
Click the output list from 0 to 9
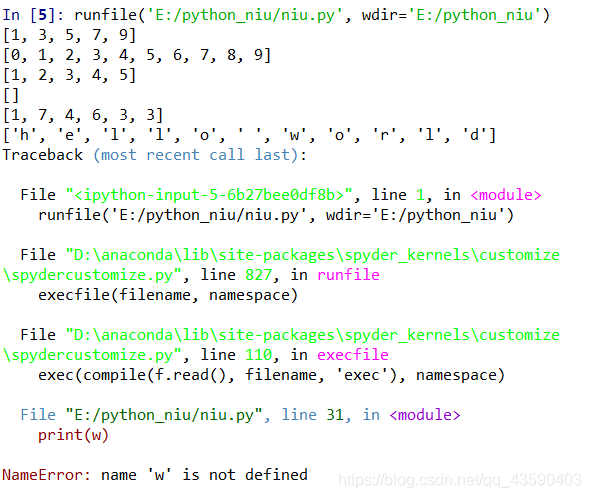pyautogui.click(x=137, y=55)
